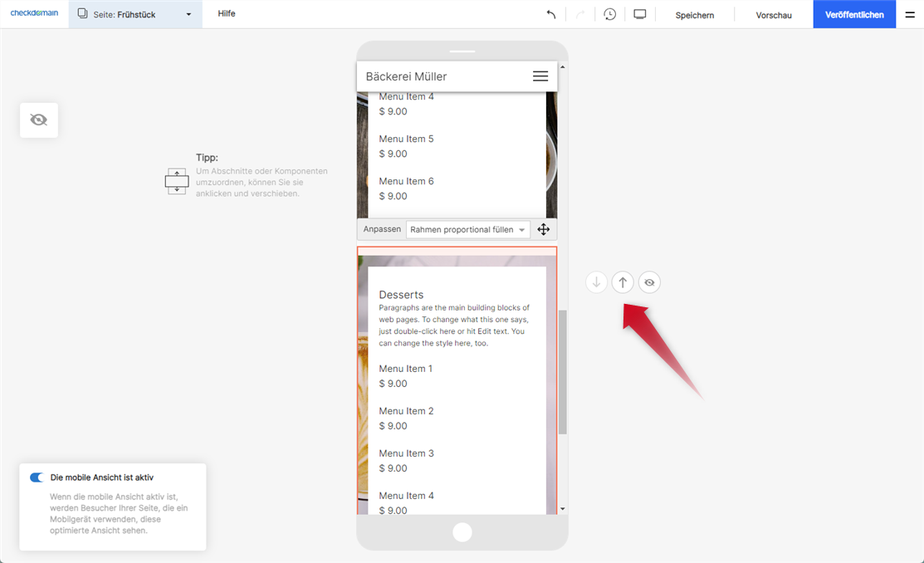This screenshot has height=563, width=924.
Task: Hide the selected Desserts section with eye icon
Action: click(649, 282)
